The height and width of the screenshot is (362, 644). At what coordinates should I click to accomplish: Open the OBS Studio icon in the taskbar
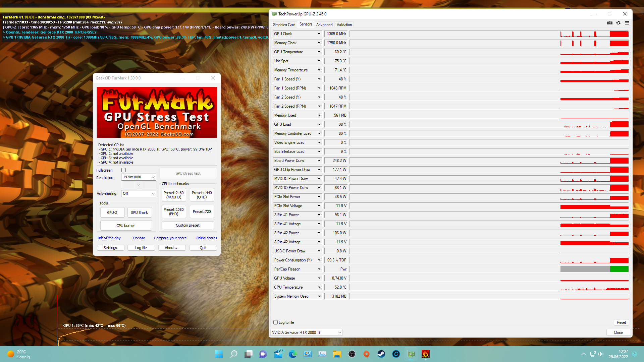point(352,354)
